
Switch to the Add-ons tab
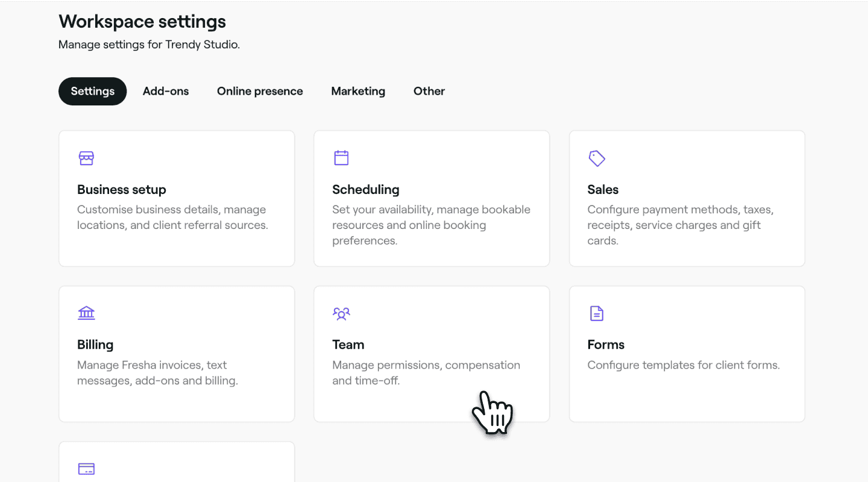pyautogui.click(x=166, y=91)
